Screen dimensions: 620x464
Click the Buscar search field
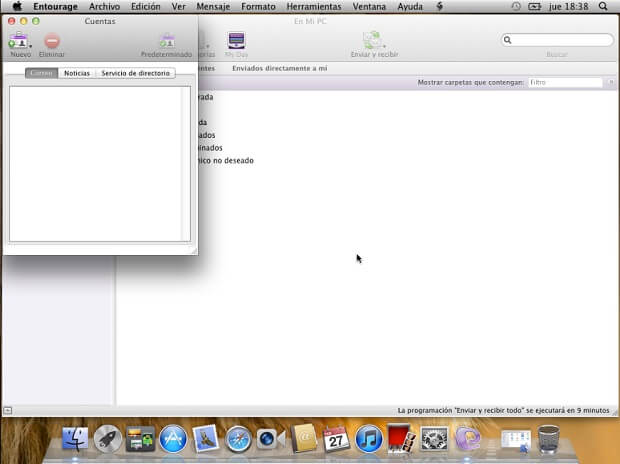point(557,40)
